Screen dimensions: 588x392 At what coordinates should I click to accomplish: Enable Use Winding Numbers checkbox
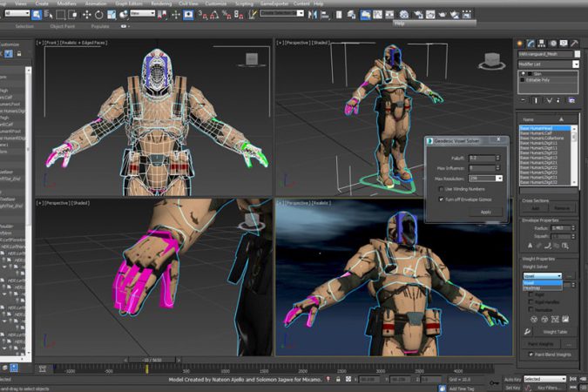441,189
